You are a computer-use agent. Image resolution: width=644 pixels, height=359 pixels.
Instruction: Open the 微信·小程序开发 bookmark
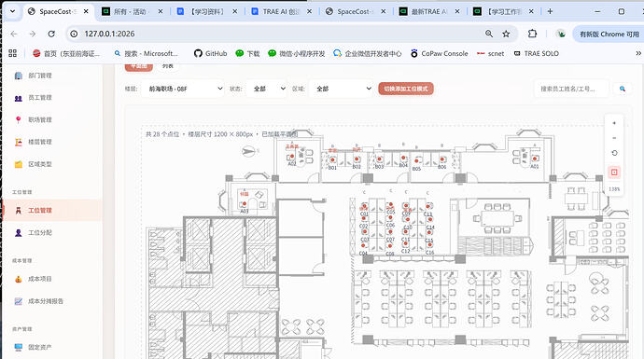(296, 53)
